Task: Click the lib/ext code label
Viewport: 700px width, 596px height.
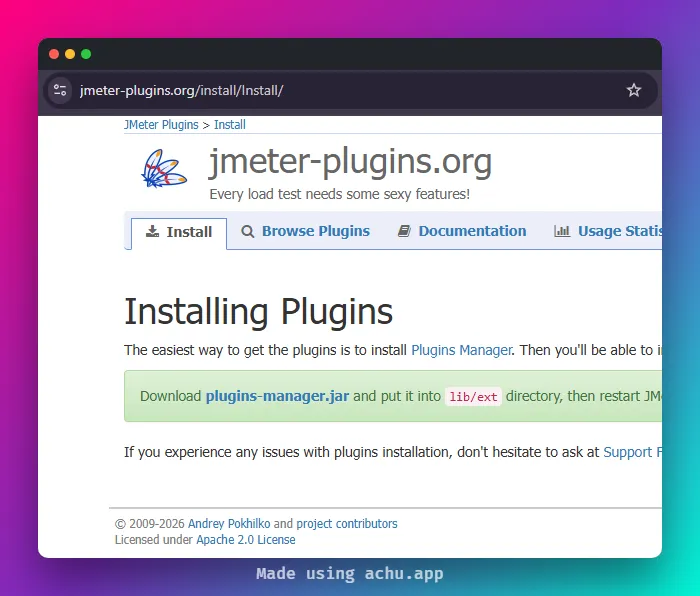Action: (473, 397)
